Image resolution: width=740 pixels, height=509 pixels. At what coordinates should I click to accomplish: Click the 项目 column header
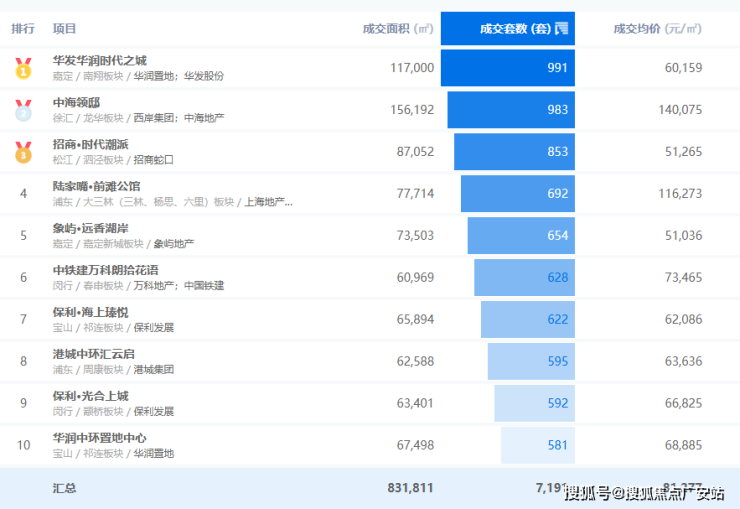tap(64, 29)
